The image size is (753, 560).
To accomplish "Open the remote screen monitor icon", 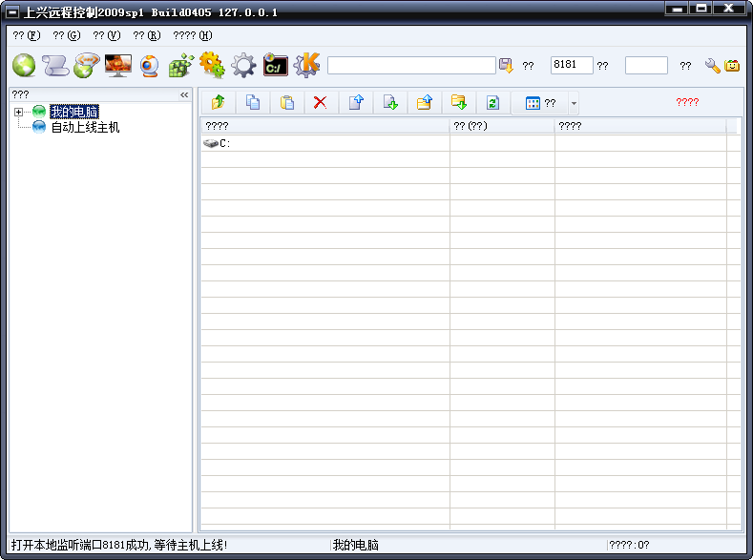I will point(117,65).
